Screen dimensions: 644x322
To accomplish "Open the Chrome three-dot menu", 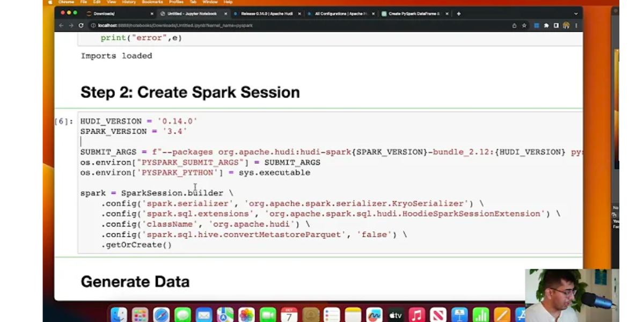I will click(x=576, y=25).
